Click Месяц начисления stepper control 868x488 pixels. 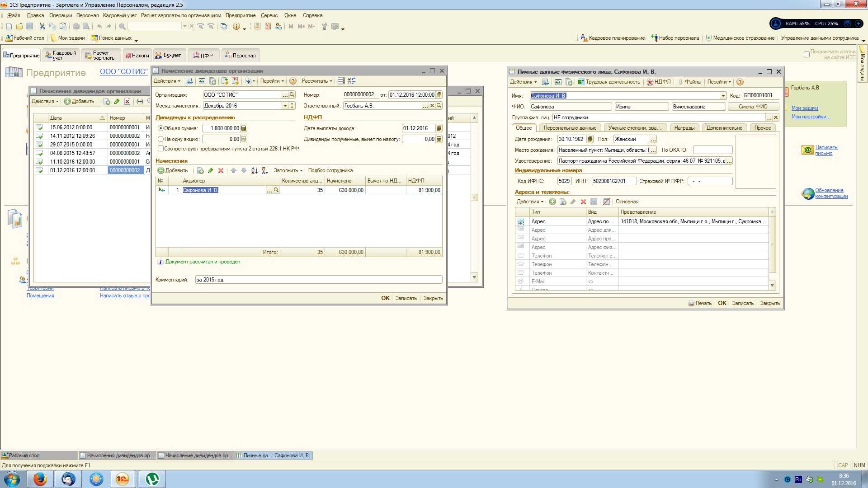pos(292,106)
